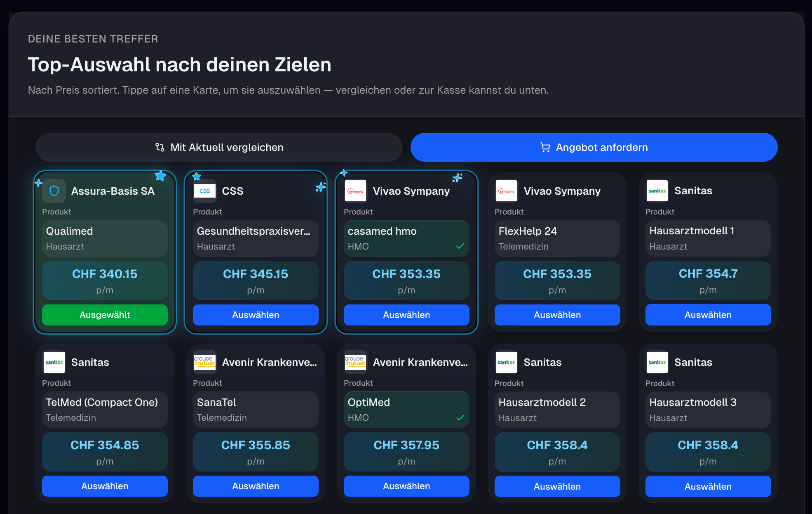Click the star badge on Assura-Basis SA card
Image resolution: width=812 pixels, height=514 pixels.
(x=160, y=176)
